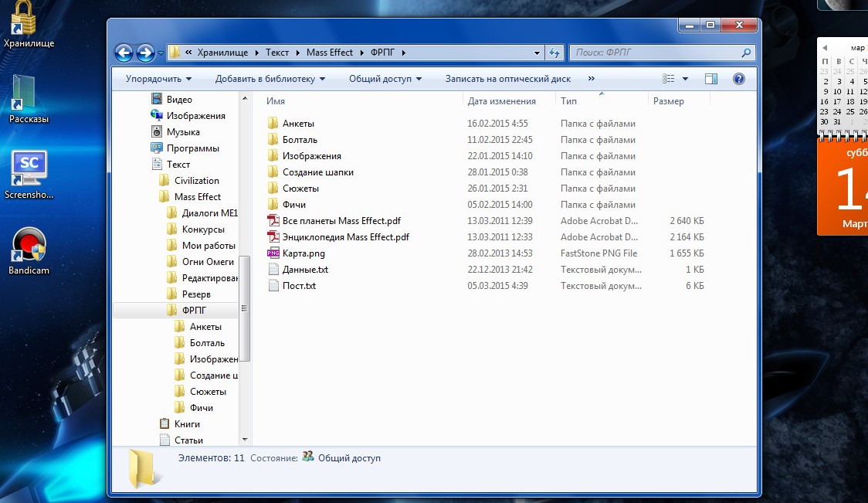Select the Музыка library icon in sidebar
868x503 pixels.
click(157, 132)
